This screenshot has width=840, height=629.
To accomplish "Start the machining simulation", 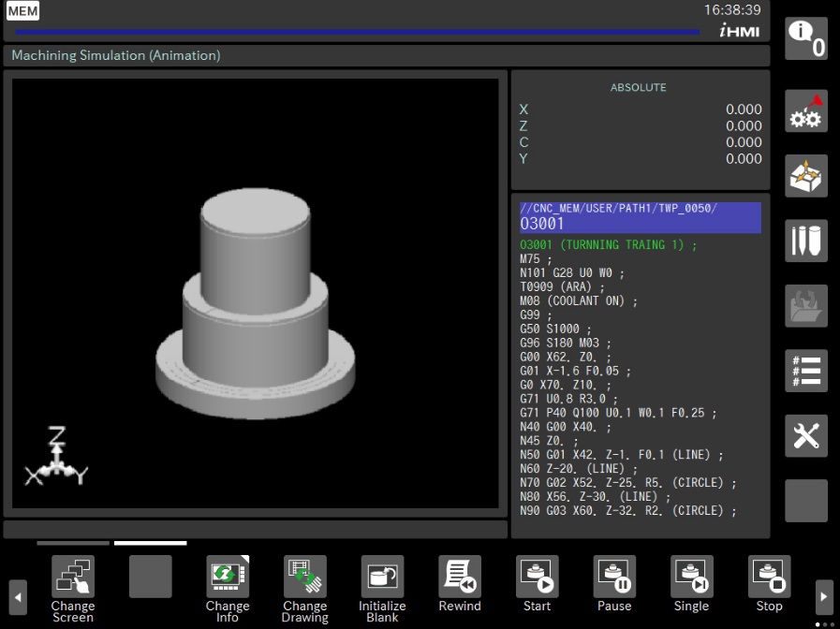I will tap(537, 586).
